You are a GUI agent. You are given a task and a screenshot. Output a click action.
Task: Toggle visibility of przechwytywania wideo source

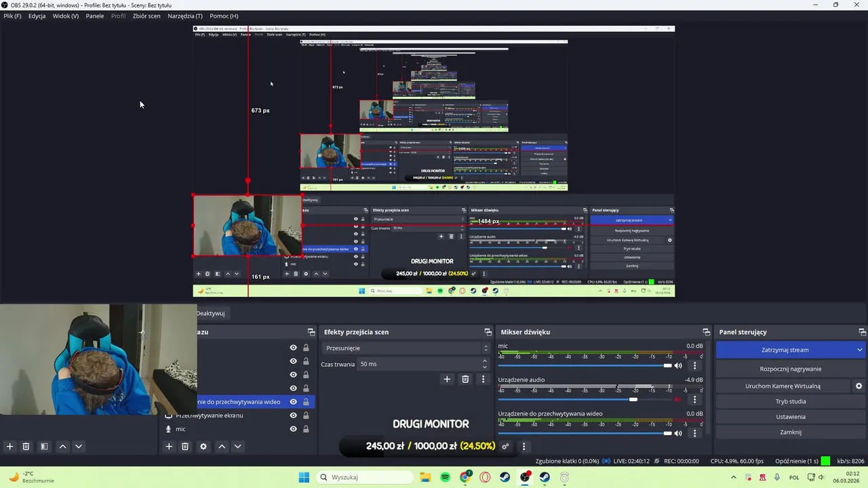(293, 402)
